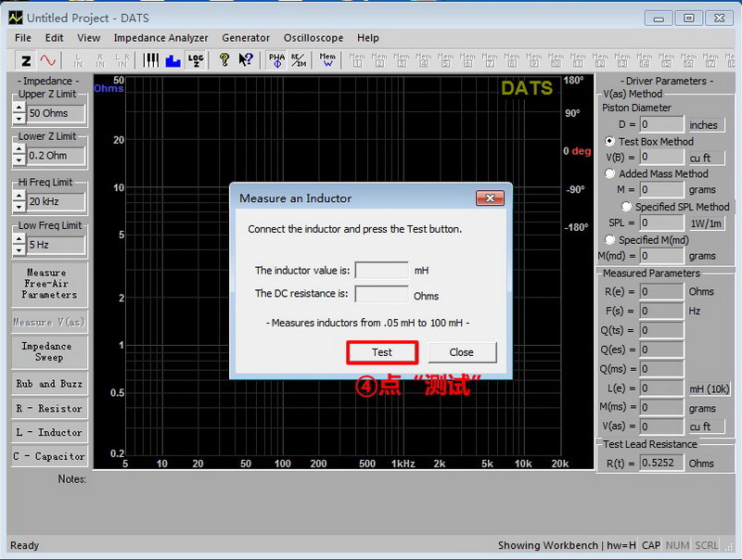
Task: Increase the Upper Z Limit with up arrow
Action: click(x=19, y=108)
